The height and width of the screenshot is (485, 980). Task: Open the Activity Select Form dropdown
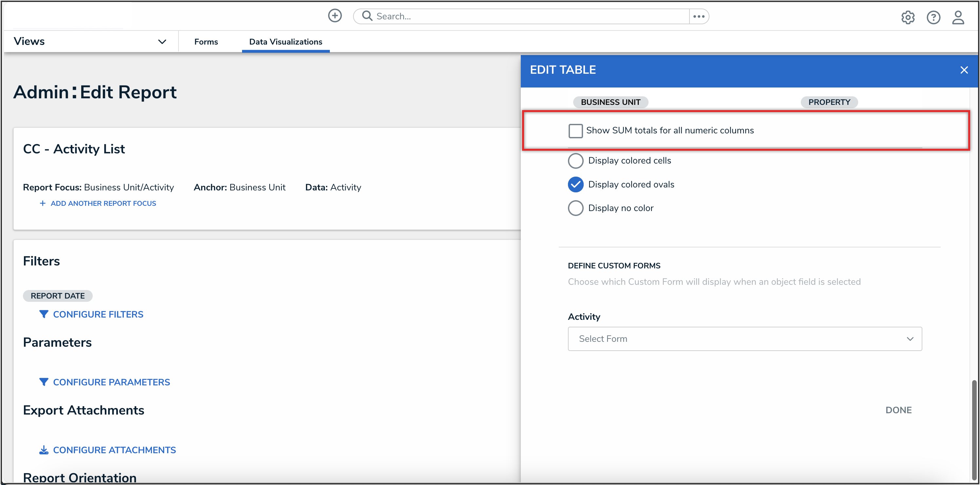[x=744, y=339]
